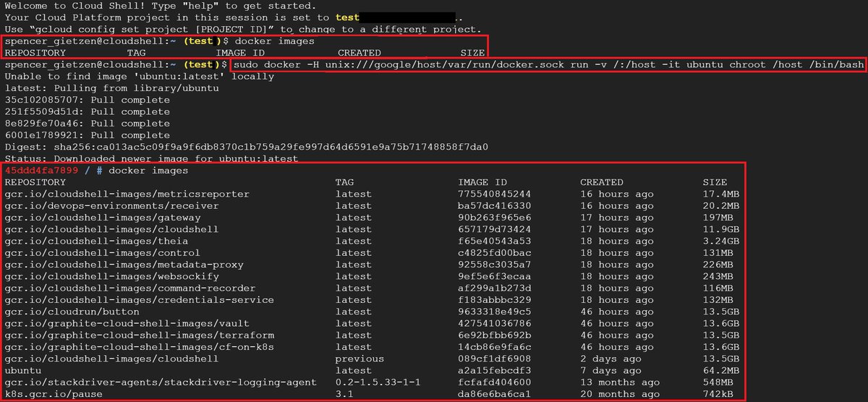The height and width of the screenshot is (402, 868).
Task: Click image ID af299a1b273d
Action: click(x=495, y=288)
